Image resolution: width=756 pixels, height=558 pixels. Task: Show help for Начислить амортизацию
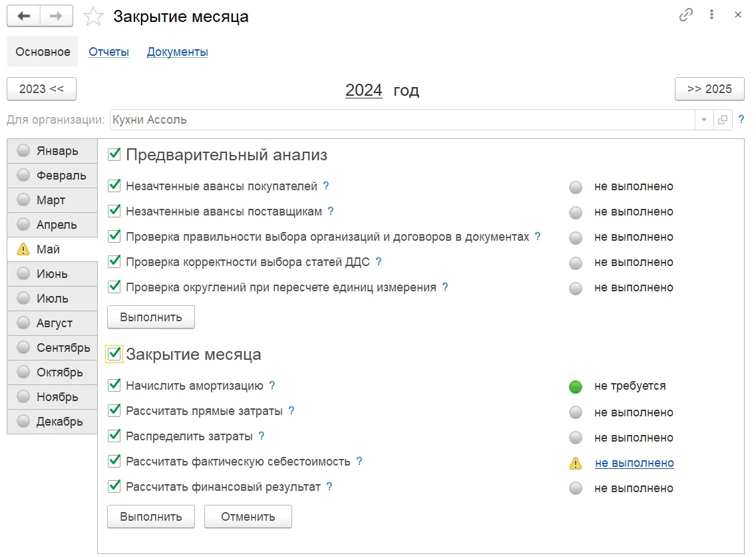[272, 385]
